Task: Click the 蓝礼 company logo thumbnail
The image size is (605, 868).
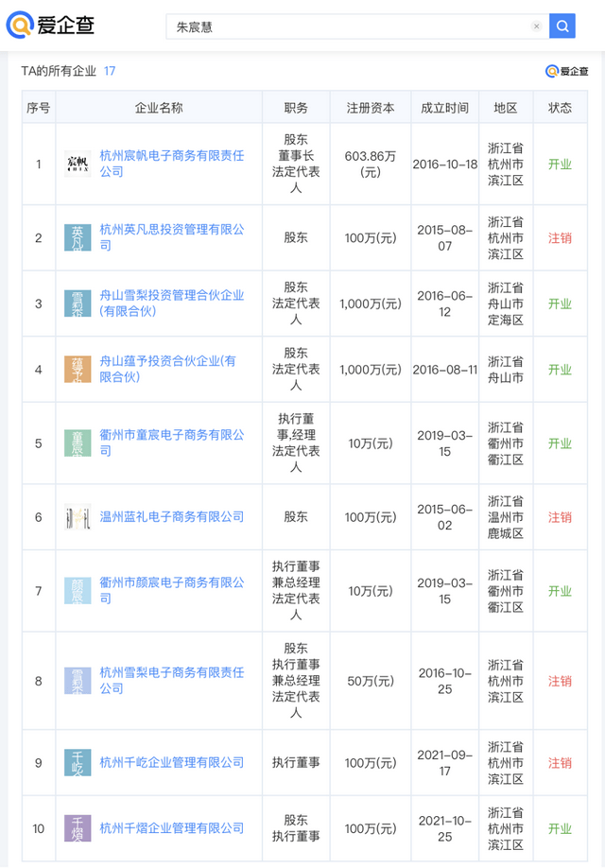Action: pos(78,517)
